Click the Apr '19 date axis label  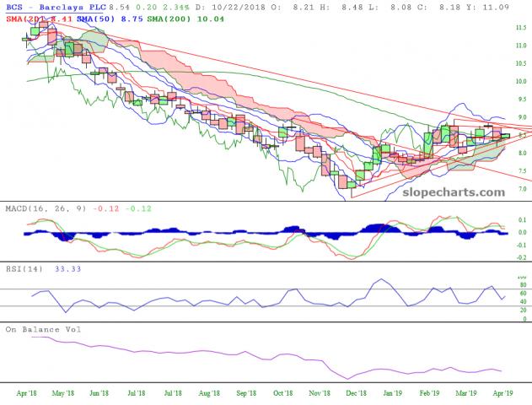pos(502,393)
